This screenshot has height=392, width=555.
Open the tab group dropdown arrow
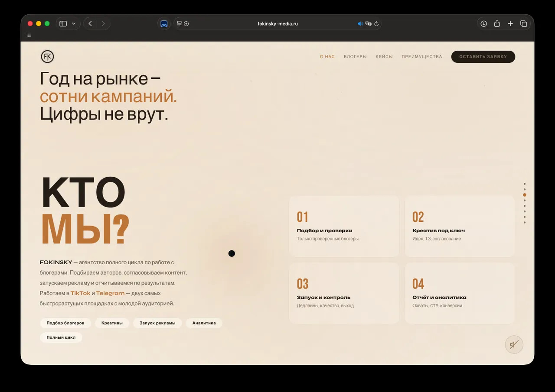74,24
